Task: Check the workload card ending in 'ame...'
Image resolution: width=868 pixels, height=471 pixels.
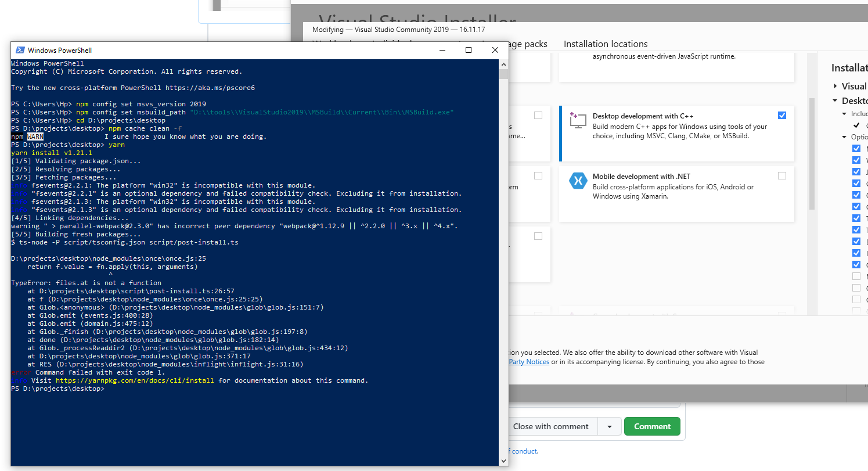Action: click(x=538, y=115)
